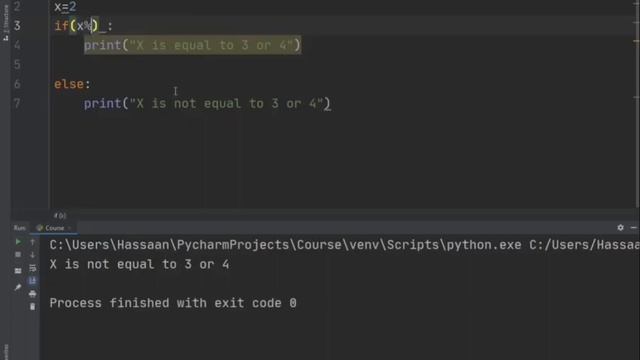Click 'Process finished with exit code 0' text

tap(173, 303)
